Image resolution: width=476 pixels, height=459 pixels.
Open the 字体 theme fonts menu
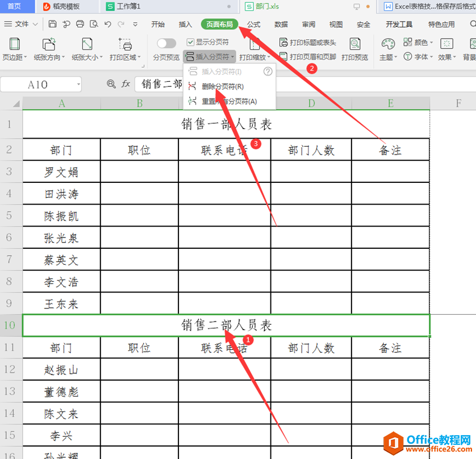[x=418, y=56]
